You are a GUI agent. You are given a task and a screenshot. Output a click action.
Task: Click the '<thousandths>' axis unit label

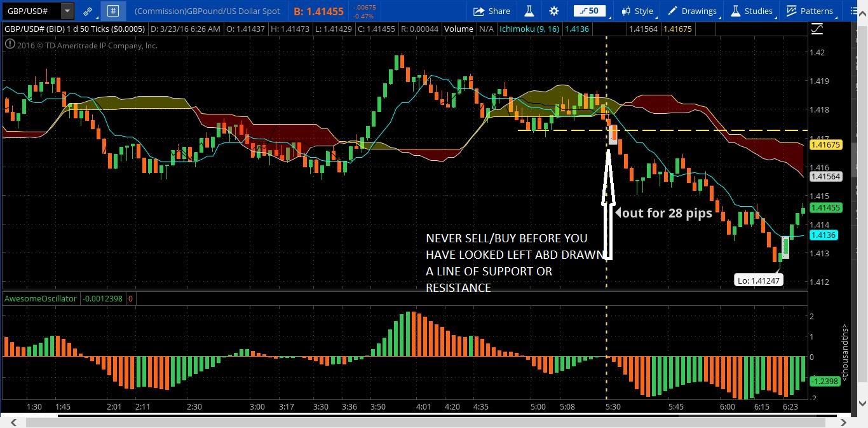click(845, 353)
